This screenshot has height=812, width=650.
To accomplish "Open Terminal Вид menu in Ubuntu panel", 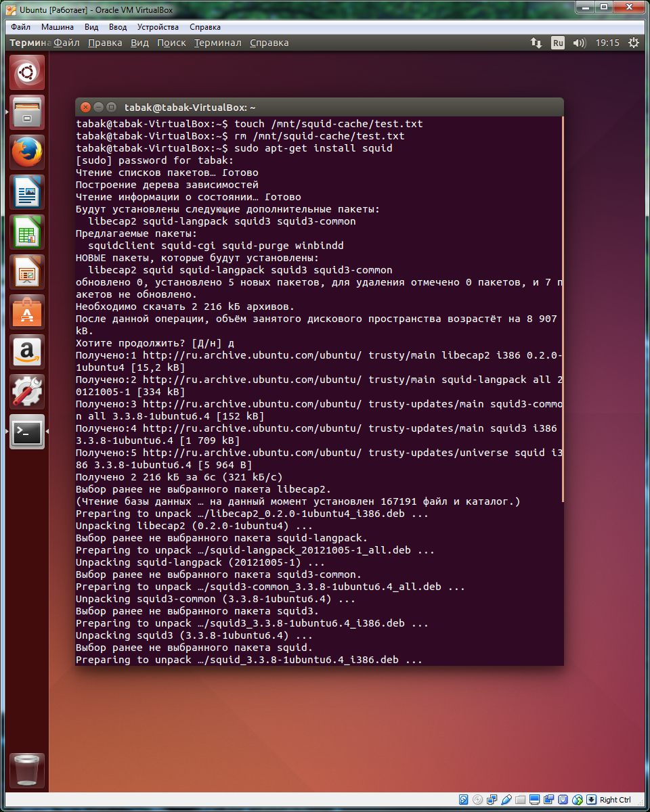I will tap(139, 43).
